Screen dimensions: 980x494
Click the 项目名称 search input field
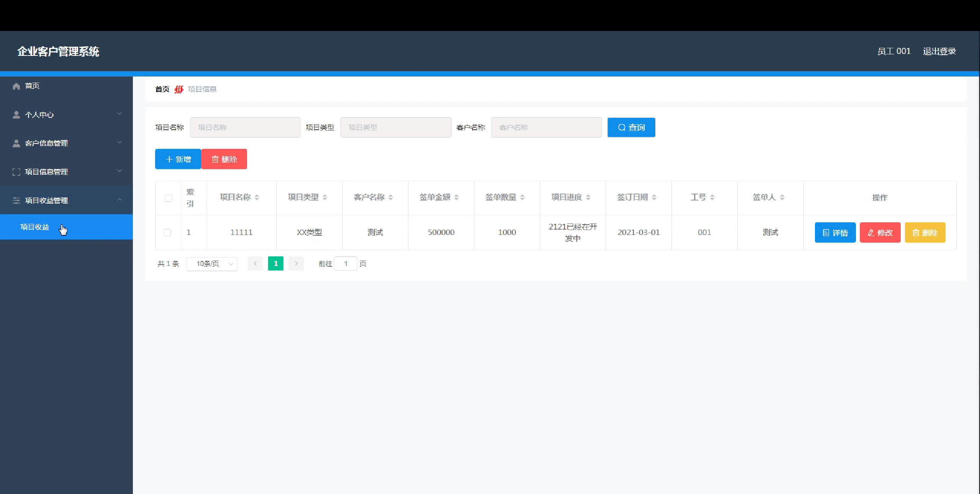tap(245, 127)
